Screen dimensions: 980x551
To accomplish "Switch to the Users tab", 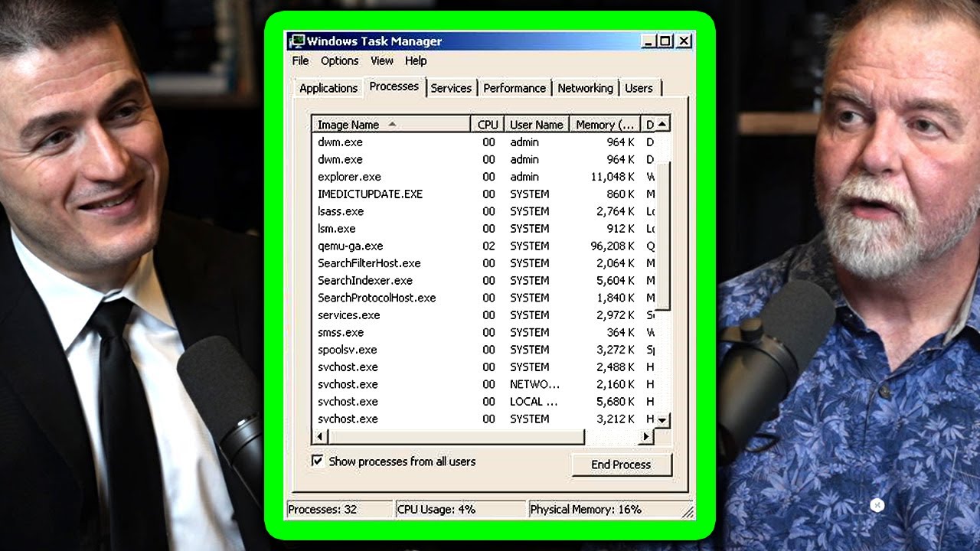I will 639,88.
